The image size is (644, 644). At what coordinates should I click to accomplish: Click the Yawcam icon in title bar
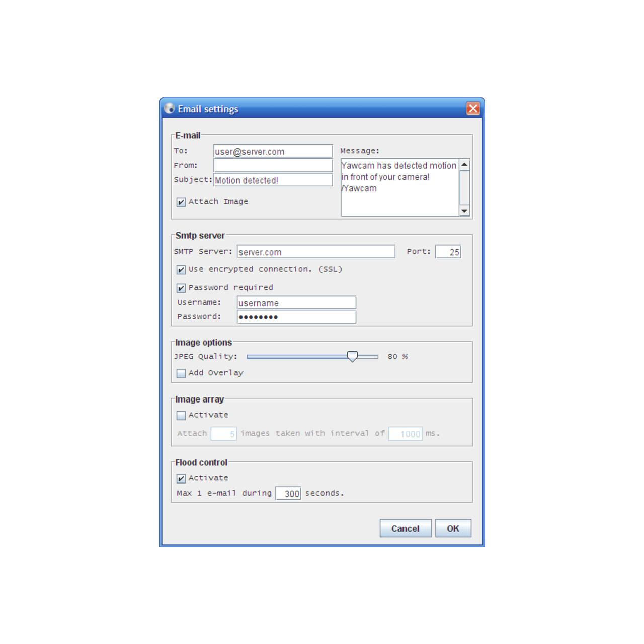tap(170, 108)
